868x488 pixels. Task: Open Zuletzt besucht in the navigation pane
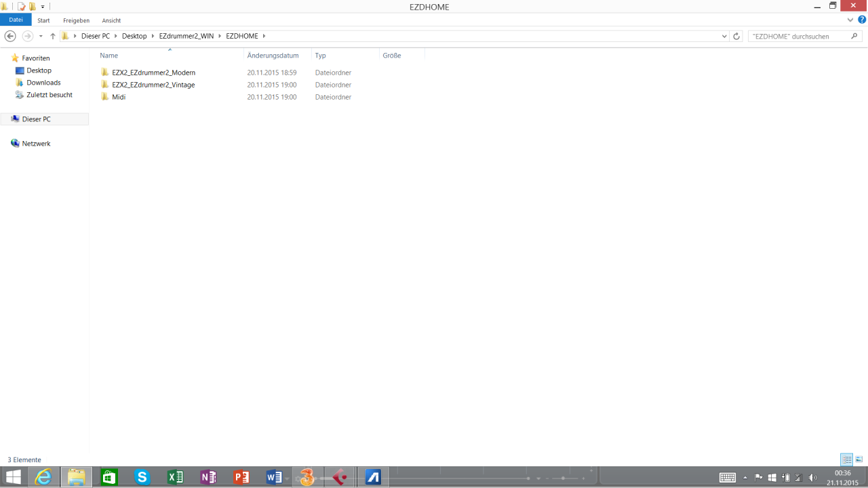pos(49,95)
